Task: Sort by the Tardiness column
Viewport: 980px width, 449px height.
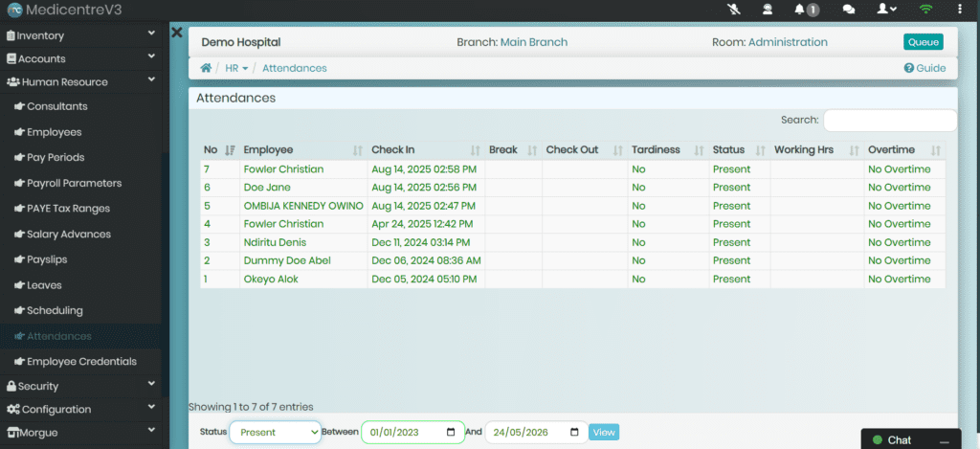Action: pos(668,150)
